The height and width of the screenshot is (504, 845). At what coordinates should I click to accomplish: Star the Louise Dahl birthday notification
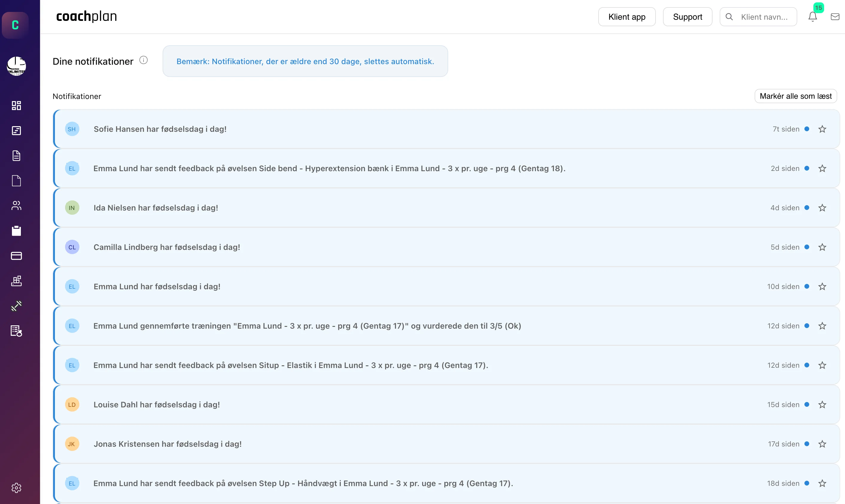[822, 404]
